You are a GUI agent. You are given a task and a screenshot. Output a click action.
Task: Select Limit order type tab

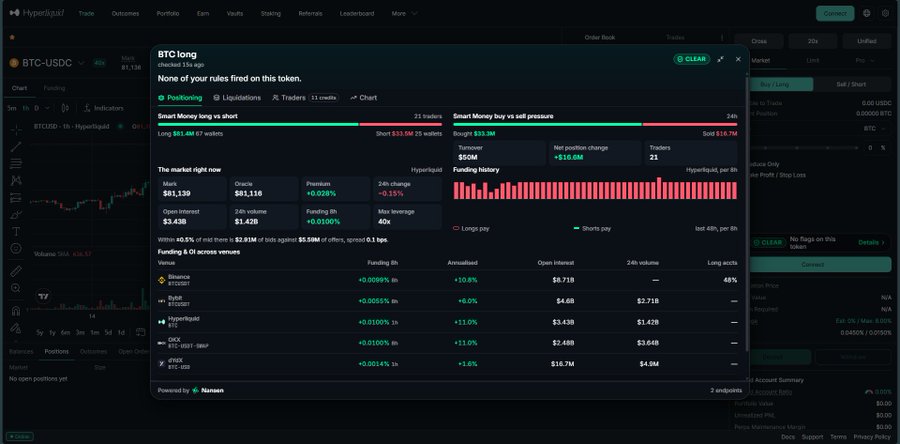[x=813, y=60]
